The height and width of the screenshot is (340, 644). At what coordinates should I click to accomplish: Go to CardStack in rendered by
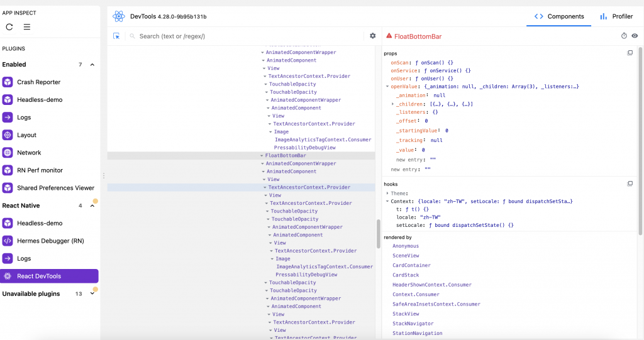(x=406, y=275)
